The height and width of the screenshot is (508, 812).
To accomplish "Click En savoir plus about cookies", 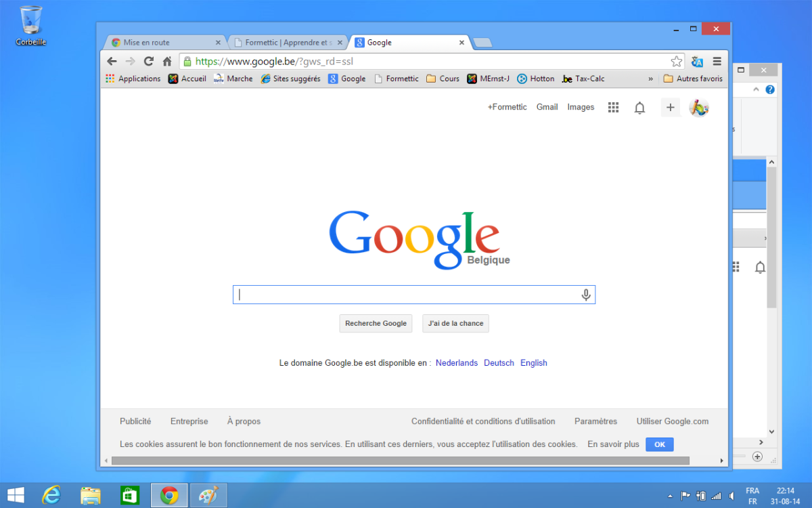I will [613, 444].
